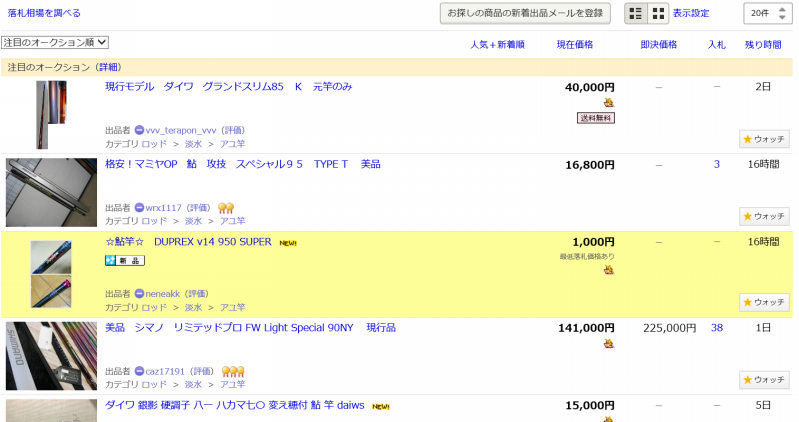
Task: Open Shimano rod thumbnail
Action: (x=51, y=356)
